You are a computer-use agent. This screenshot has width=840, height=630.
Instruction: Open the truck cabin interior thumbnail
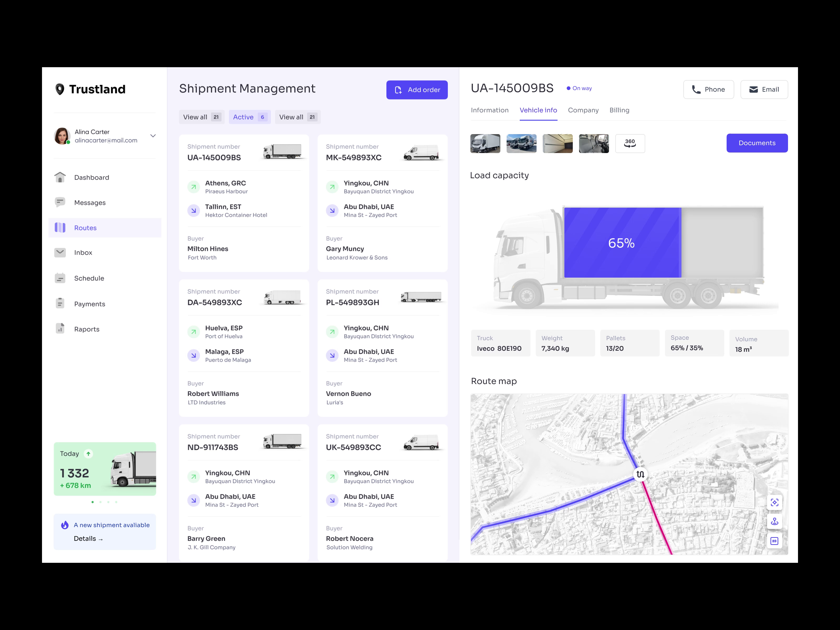click(594, 143)
